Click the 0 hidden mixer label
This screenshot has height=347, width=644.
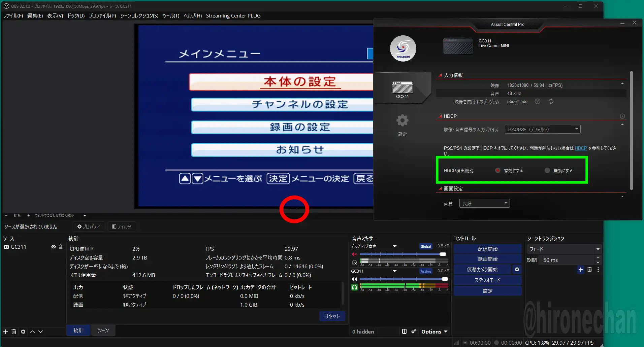pos(363,332)
